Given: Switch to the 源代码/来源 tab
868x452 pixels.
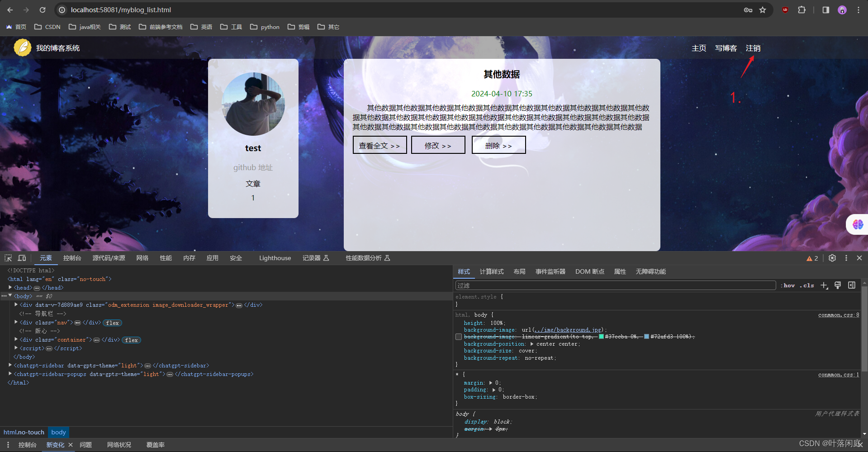Looking at the screenshot, I should coord(109,258).
